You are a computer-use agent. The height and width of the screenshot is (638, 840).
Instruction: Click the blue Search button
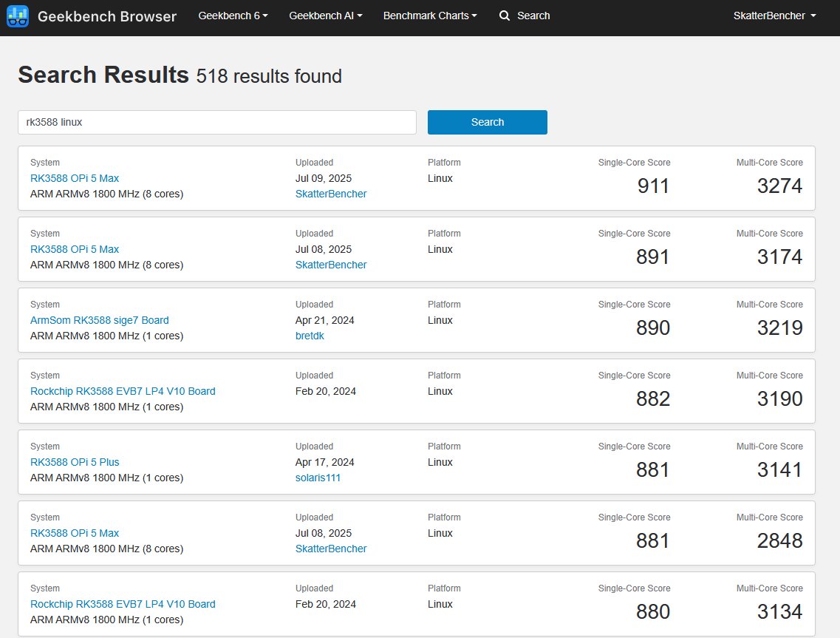pos(487,122)
